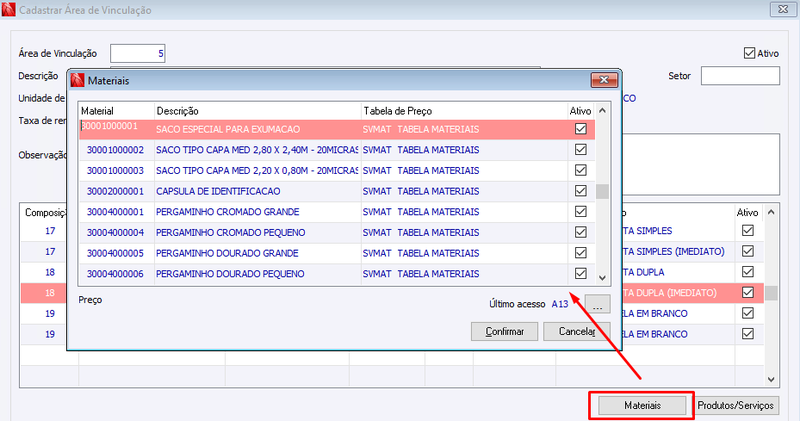Click Materiais list scroll up arrow
The height and width of the screenshot is (421, 800).
[603, 111]
